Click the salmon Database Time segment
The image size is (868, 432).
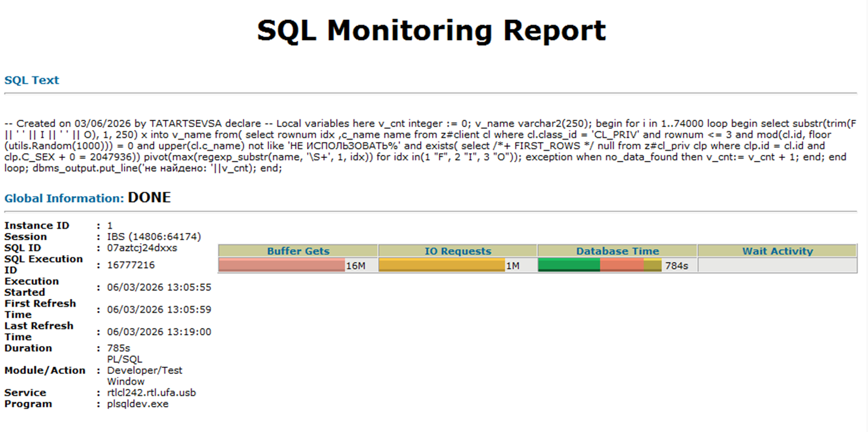tap(622, 265)
